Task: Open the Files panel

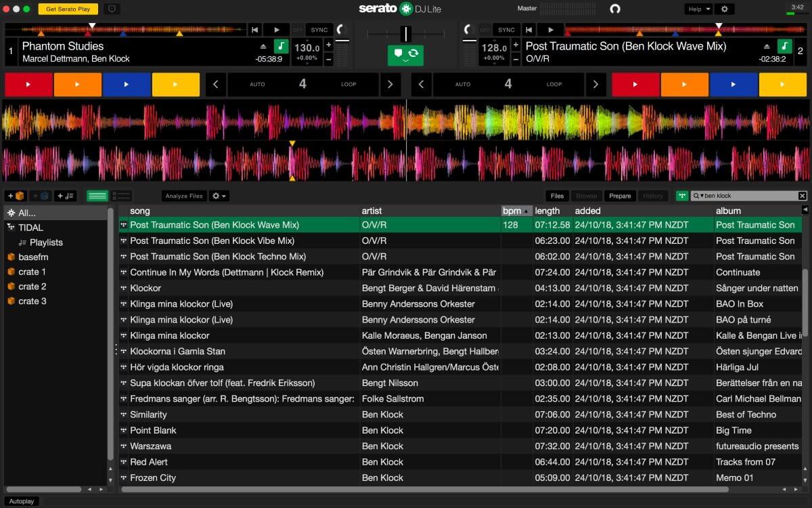Action: pyautogui.click(x=556, y=196)
